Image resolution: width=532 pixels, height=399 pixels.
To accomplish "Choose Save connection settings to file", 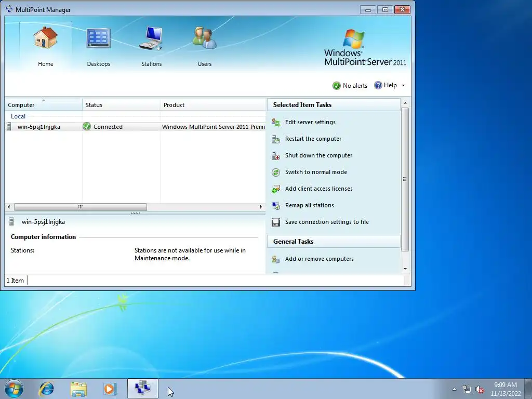I will coord(327,222).
